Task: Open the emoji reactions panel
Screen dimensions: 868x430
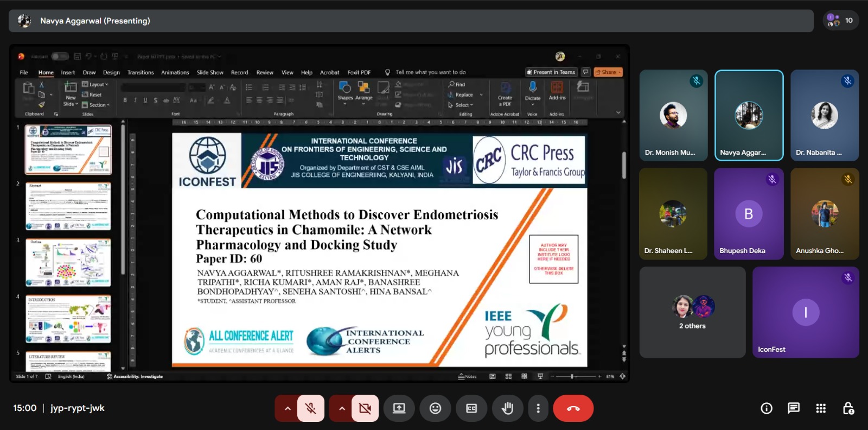Action: 435,408
